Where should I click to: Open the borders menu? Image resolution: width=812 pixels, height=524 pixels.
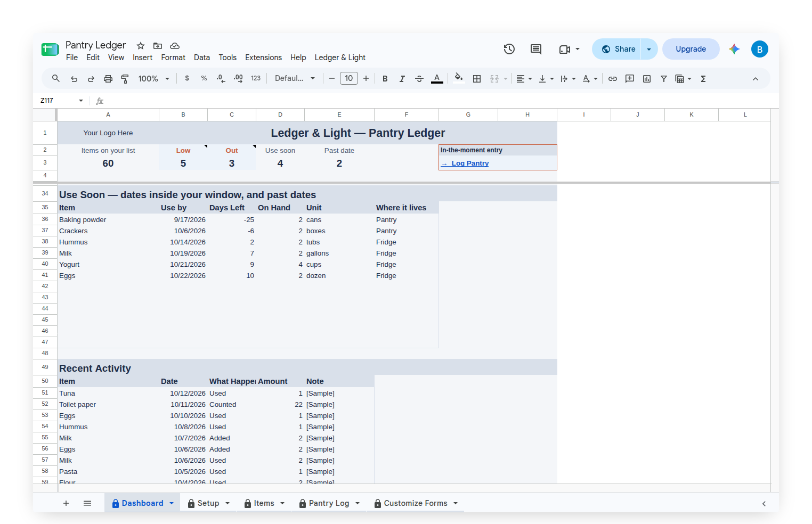(x=477, y=78)
